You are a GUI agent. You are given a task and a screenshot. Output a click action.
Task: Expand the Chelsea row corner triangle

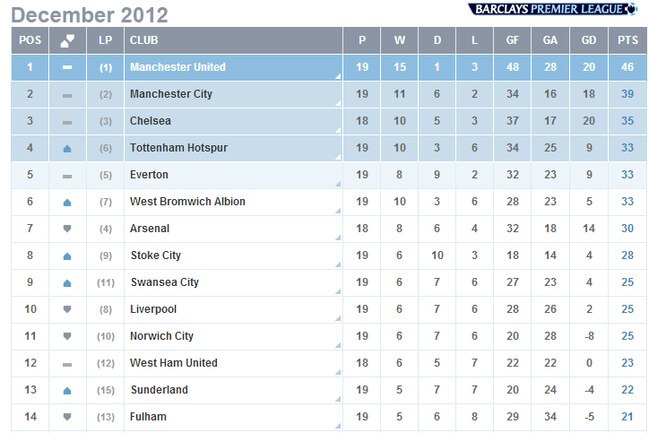click(338, 130)
